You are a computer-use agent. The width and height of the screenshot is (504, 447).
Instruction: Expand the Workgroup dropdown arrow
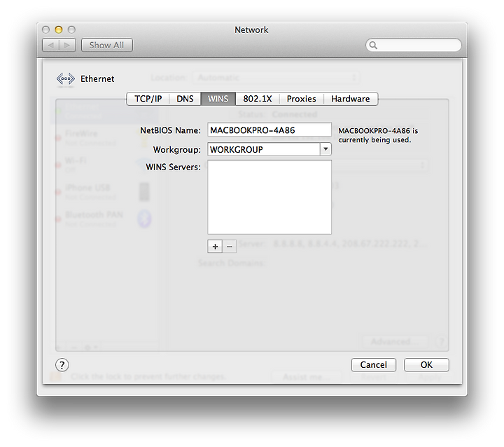pyautogui.click(x=325, y=149)
